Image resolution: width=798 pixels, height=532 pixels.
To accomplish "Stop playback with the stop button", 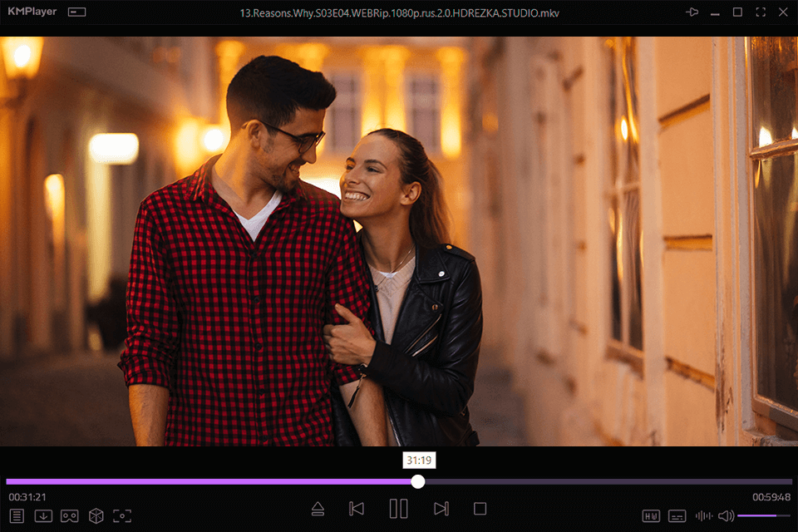I will click(481, 508).
